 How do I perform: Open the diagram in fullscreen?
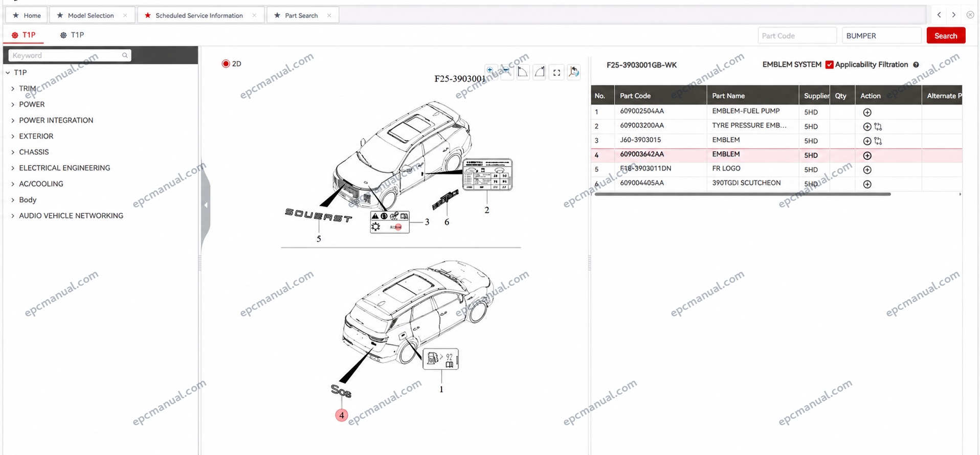pos(556,73)
